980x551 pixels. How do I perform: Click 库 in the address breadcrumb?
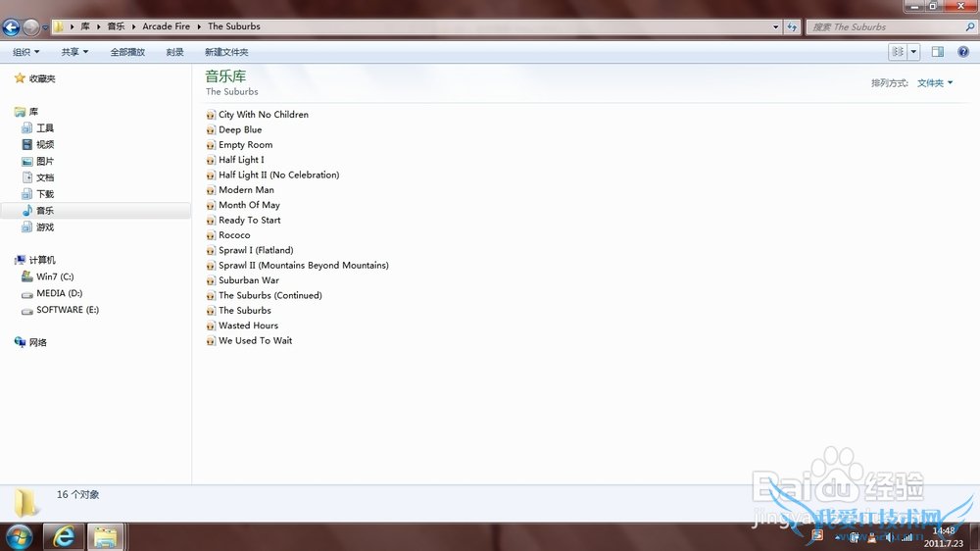85,26
